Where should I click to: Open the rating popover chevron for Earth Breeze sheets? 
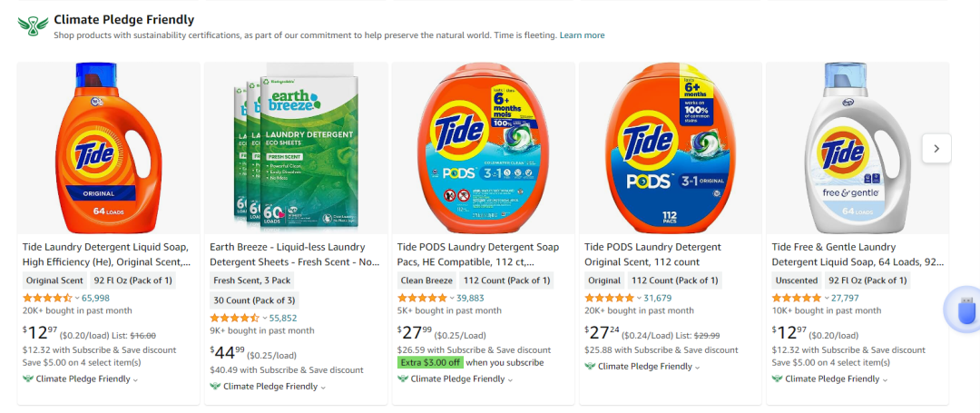(x=264, y=318)
